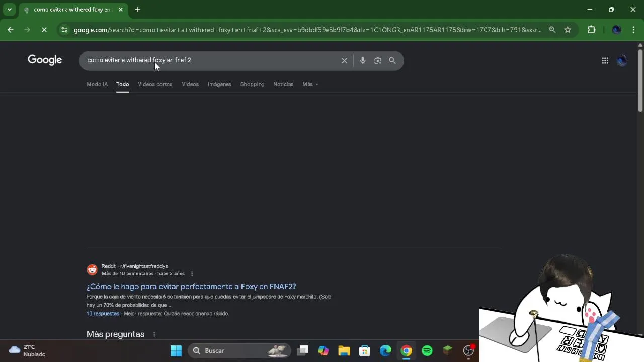Image resolution: width=644 pixels, height=362 pixels.
Task: Open Chrome three-dot menu
Action: [x=633, y=30]
